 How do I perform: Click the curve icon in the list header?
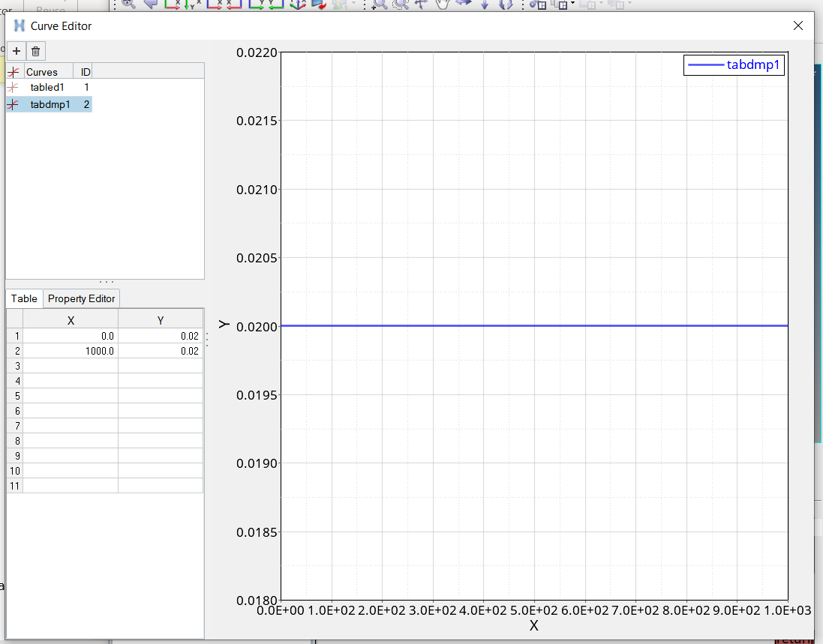coord(14,72)
